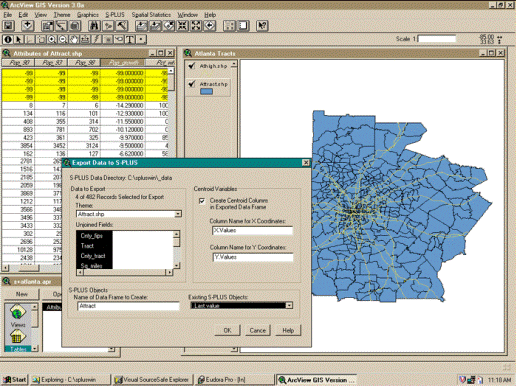This screenshot has width=516, height=386.
Task: Select the Pan hand tool
Action: (x=74, y=40)
